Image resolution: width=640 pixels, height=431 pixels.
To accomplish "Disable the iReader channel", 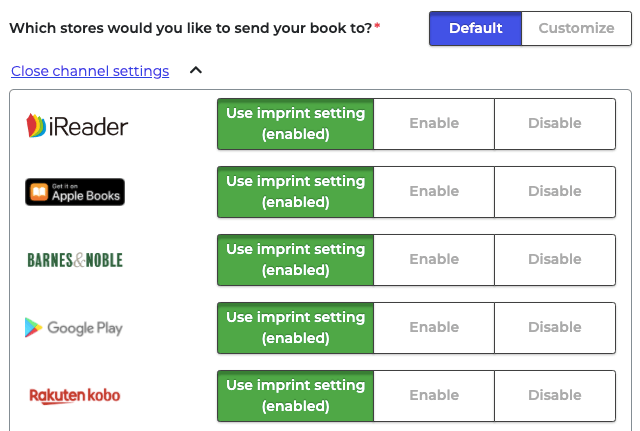I will point(555,124).
